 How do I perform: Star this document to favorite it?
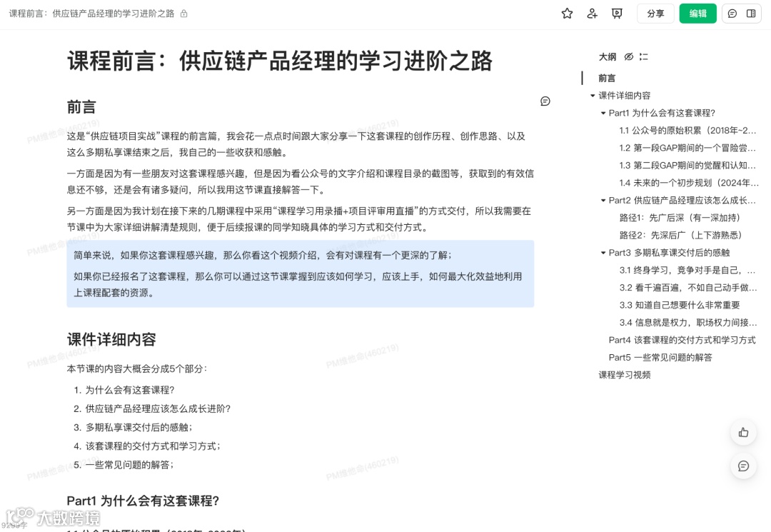click(x=567, y=13)
